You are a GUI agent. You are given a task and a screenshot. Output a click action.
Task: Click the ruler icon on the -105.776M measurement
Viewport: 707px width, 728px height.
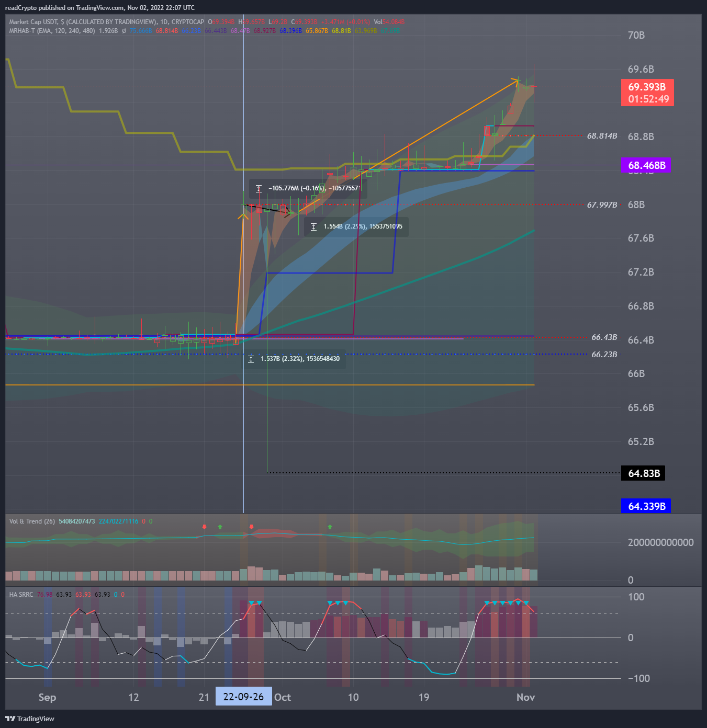coord(259,188)
